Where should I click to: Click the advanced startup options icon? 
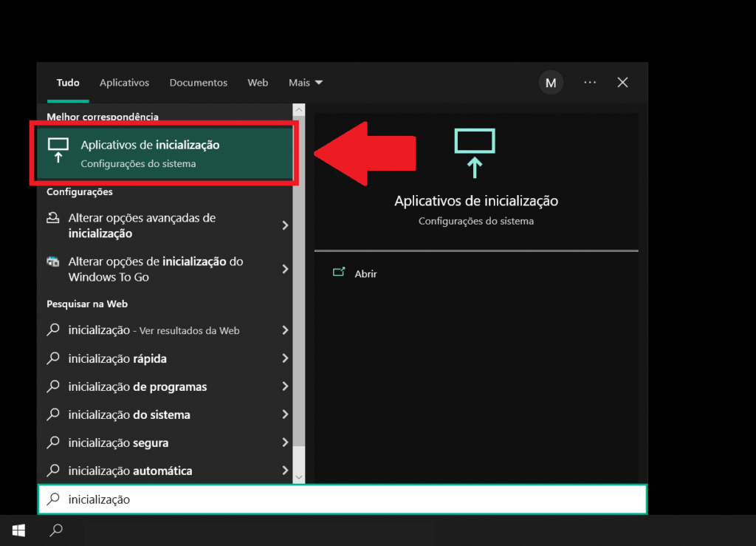point(53,218)
